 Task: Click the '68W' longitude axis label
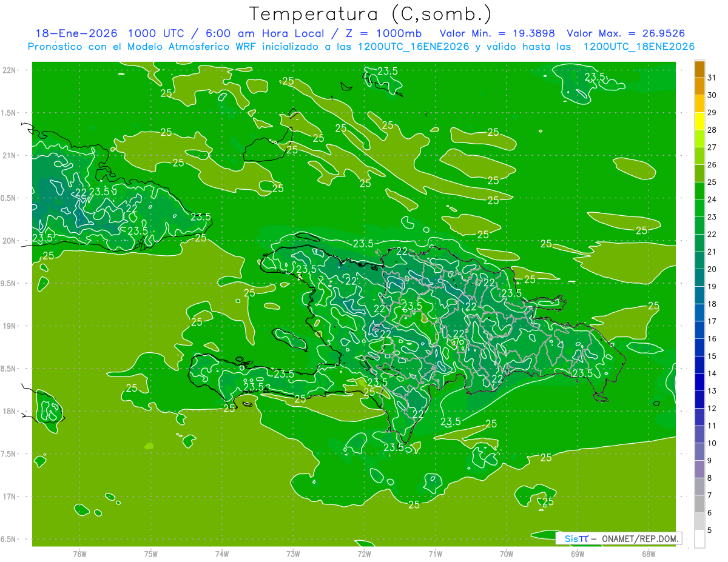pos(649,554)
